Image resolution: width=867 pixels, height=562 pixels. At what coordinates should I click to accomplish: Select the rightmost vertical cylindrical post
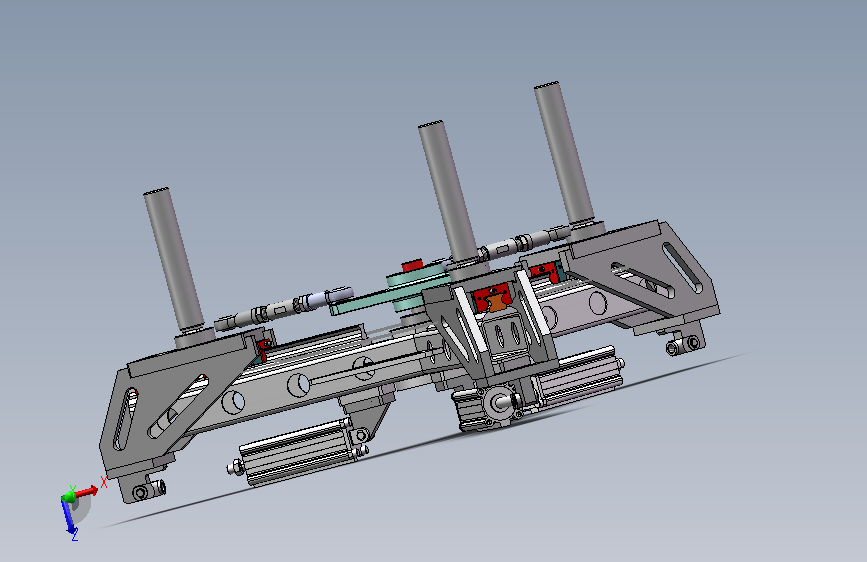(x=563, y=154)
